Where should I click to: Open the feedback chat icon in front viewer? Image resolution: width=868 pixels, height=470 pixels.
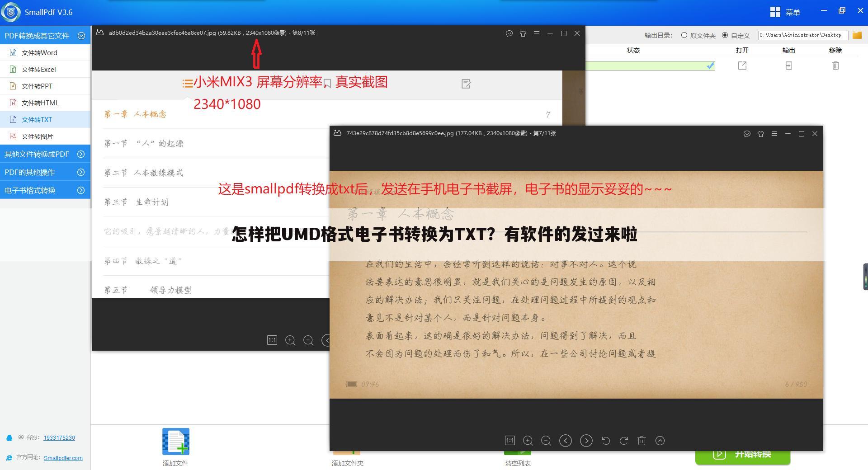[x=747, y=133]
